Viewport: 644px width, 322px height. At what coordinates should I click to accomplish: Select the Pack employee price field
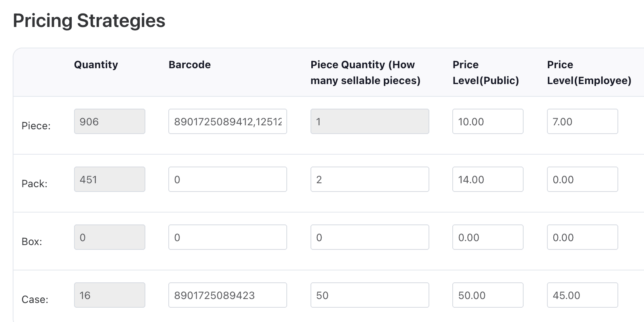tap(582, 179)
